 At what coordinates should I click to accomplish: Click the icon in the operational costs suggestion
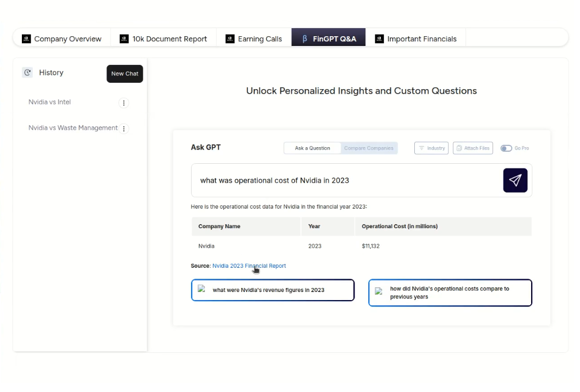[379, 291]
